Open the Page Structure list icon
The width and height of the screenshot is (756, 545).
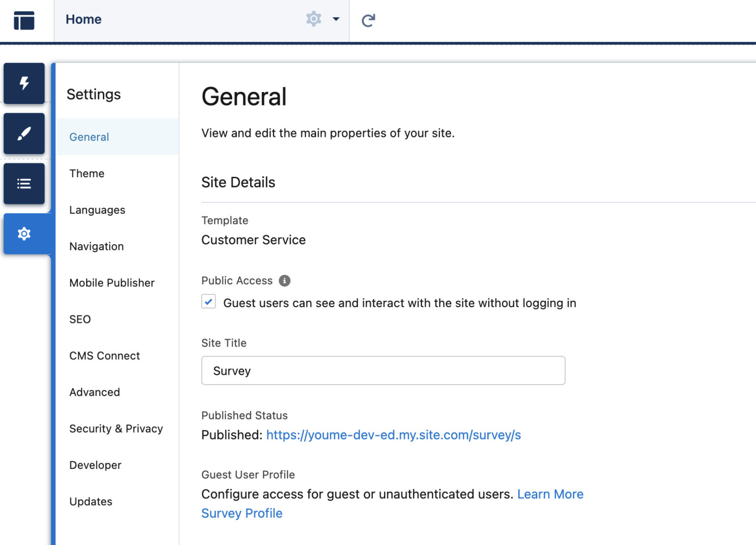pyautogui.click(x=24, y=183)
